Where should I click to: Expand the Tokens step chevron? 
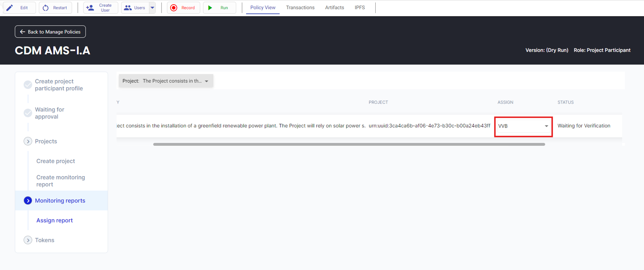(28, 240)
